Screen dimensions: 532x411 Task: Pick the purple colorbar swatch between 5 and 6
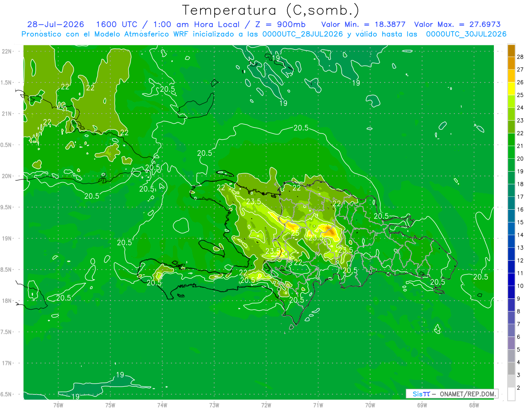(x=511, y=343)
